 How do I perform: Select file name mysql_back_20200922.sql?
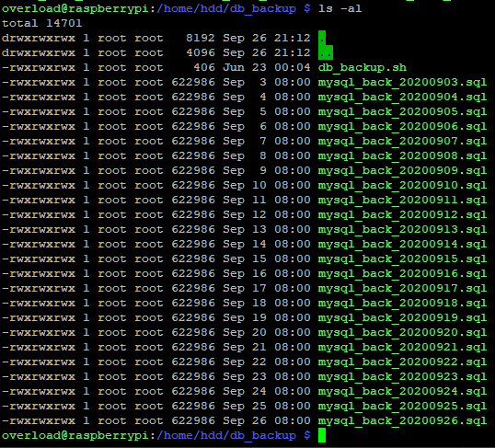coord(402,362)
